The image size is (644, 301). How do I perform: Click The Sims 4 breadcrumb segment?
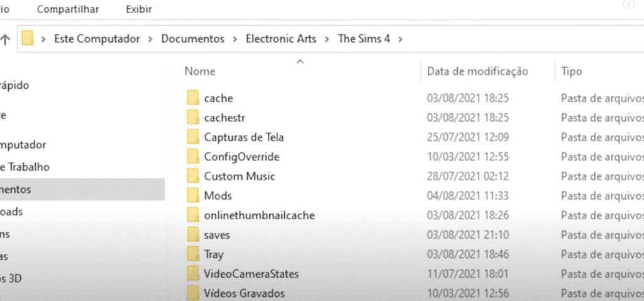(x=364, y=39)
